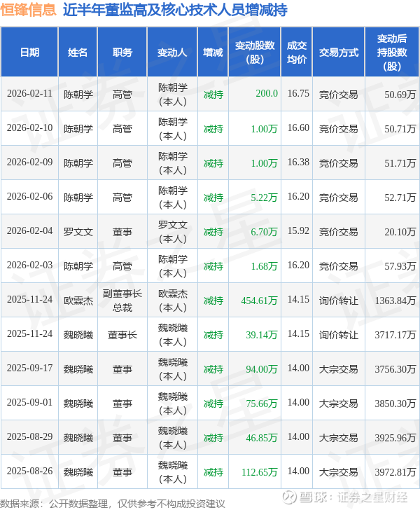420x510 pixels.
Task: Click share change value 75.66万
Action: tap(262, 404)
